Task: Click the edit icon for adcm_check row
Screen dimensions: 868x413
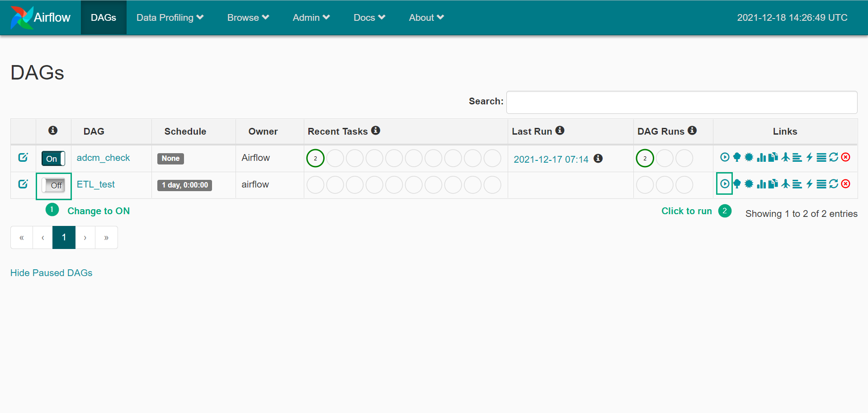Action: coord(23,157)
